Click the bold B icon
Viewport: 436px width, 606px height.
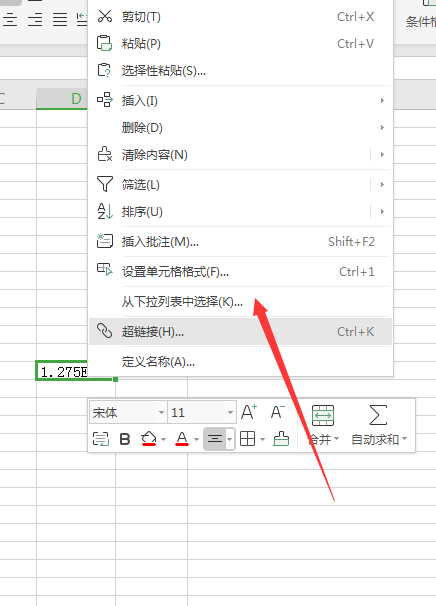coord(124,439)
